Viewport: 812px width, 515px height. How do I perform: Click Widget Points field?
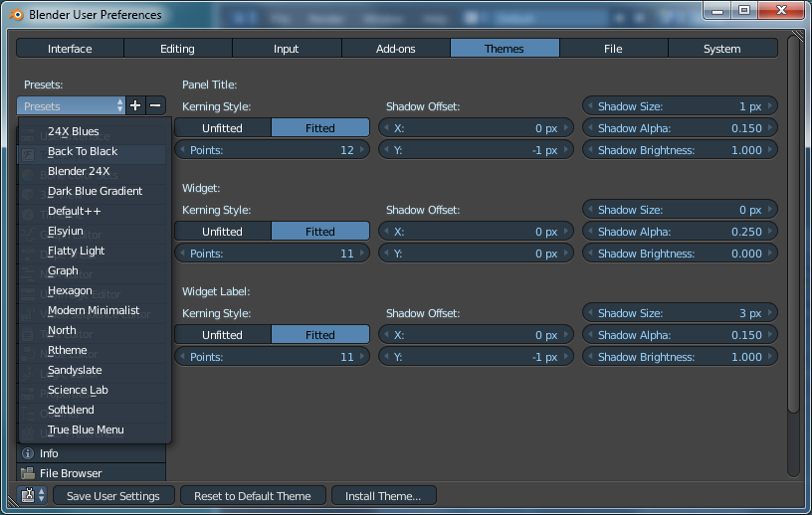pyautogui.click(x=272, y=254)
